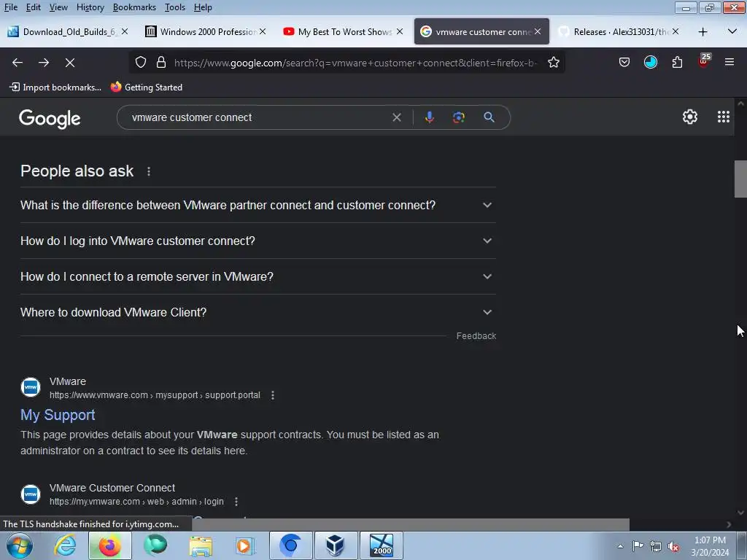Open the Extensions puzzle icon
The width and height of the screenshot is (747, 560).
click(x=677, y=63)
